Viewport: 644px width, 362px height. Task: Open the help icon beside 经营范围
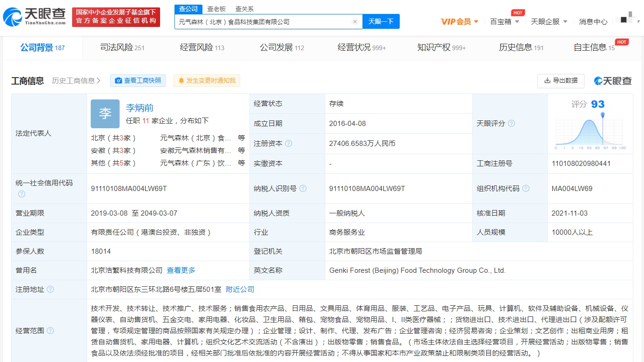(50, 331)
